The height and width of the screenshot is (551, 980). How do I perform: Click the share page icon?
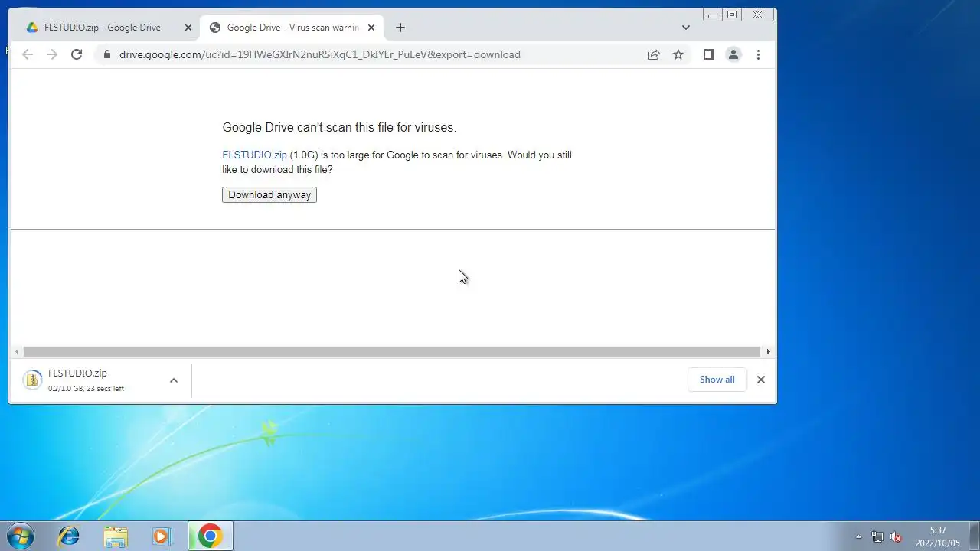tap(654, 54)
